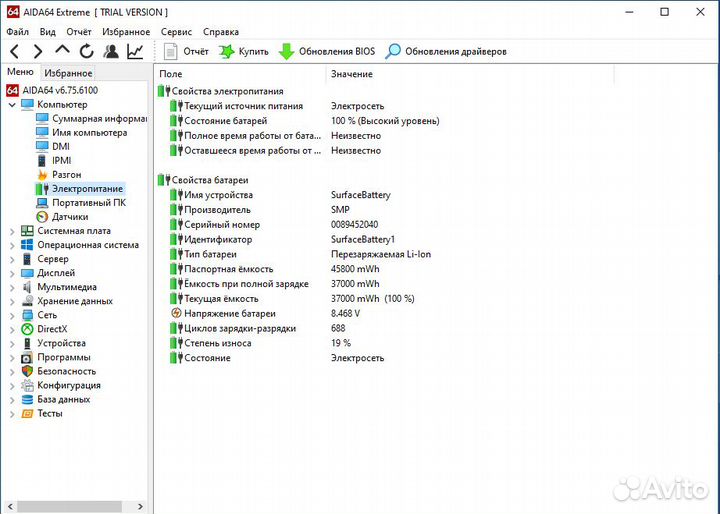Click the Устройства device icon
This screenshot has height=514, width=720.
[x=27, y=343]
